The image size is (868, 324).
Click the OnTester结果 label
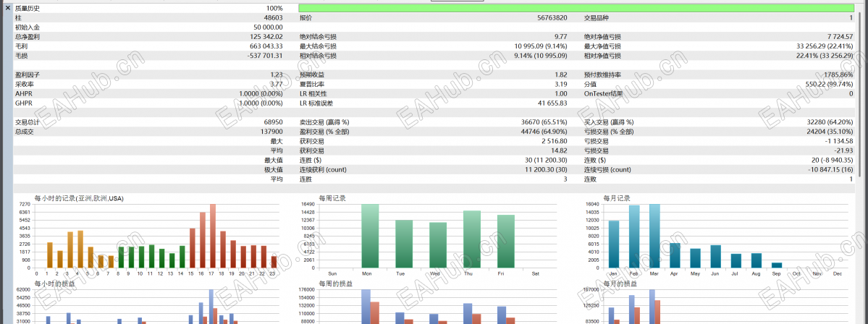pos(603,93)
